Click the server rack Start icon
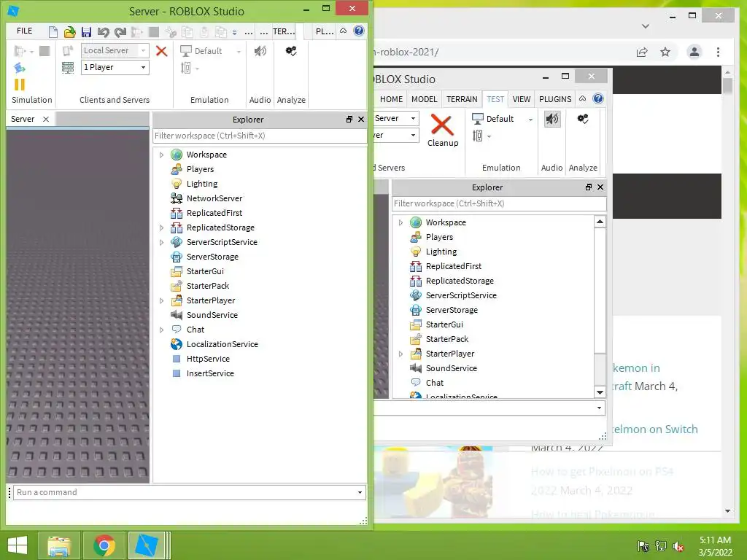Screen dimensions: 747x560 [x=68, y=68]
